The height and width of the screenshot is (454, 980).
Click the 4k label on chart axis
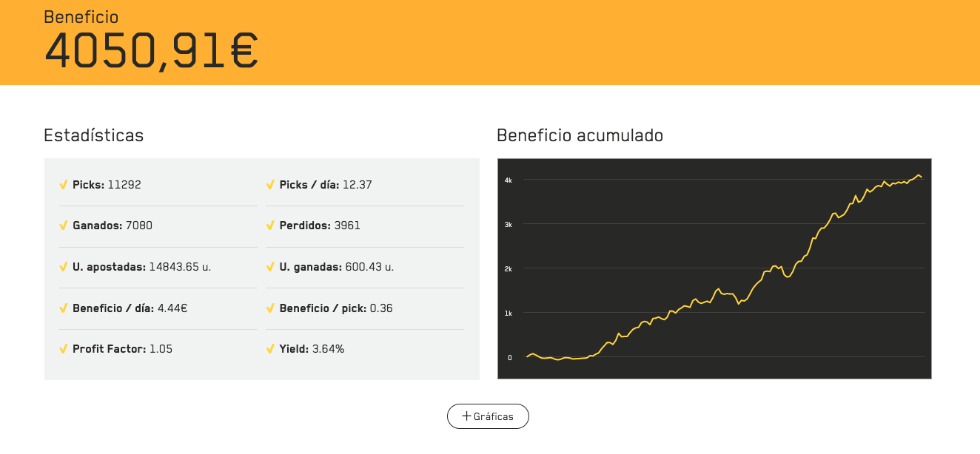click(509, 180)
